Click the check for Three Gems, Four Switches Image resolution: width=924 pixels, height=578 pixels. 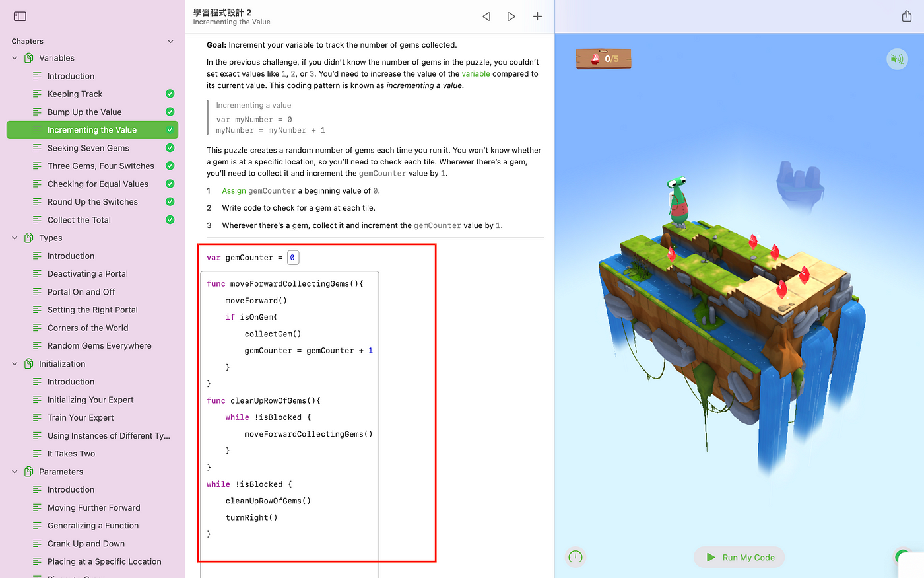(170, 166)
